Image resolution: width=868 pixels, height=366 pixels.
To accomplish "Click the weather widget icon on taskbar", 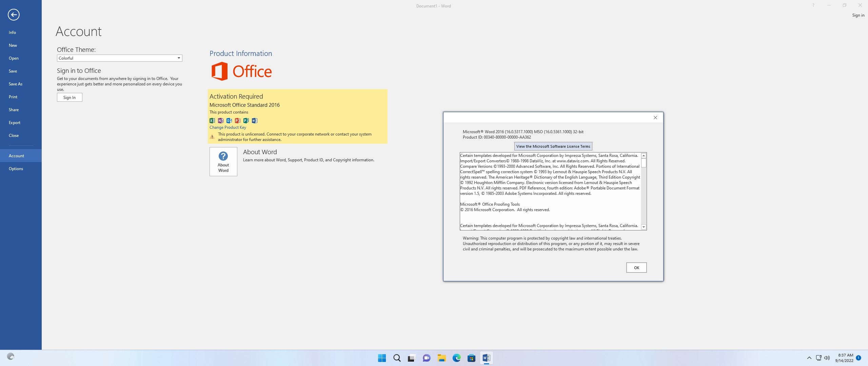I will click(x=11, y=356).
